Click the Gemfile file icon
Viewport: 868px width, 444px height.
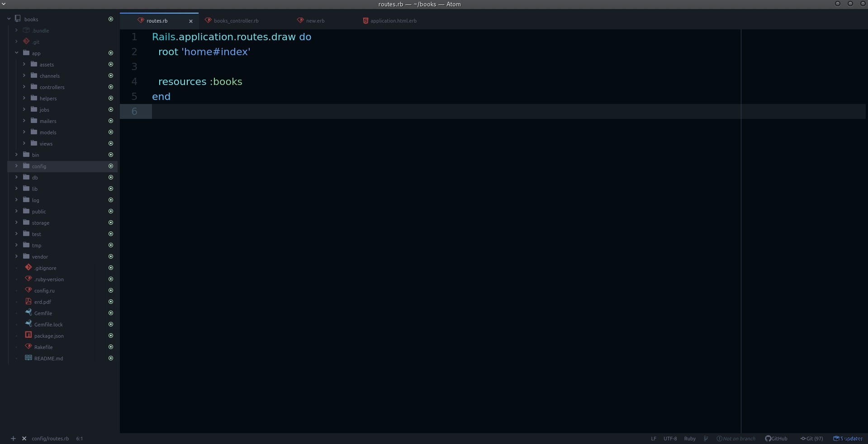pyautogui.click(x=28, y=313)
